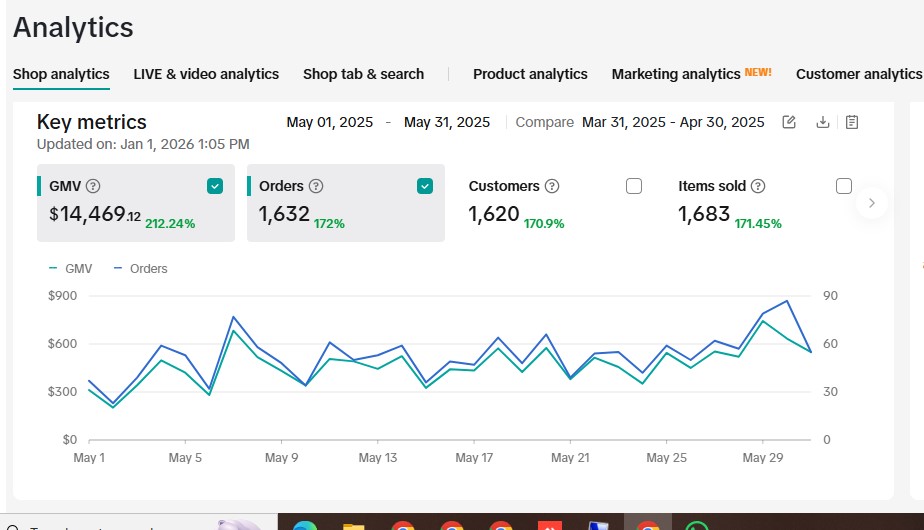
Task: Click the Orders help question mark icon
Action: point(316,186)
